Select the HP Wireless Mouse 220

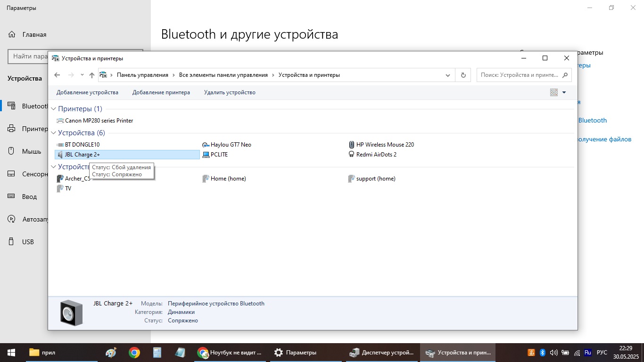(381, 145)
